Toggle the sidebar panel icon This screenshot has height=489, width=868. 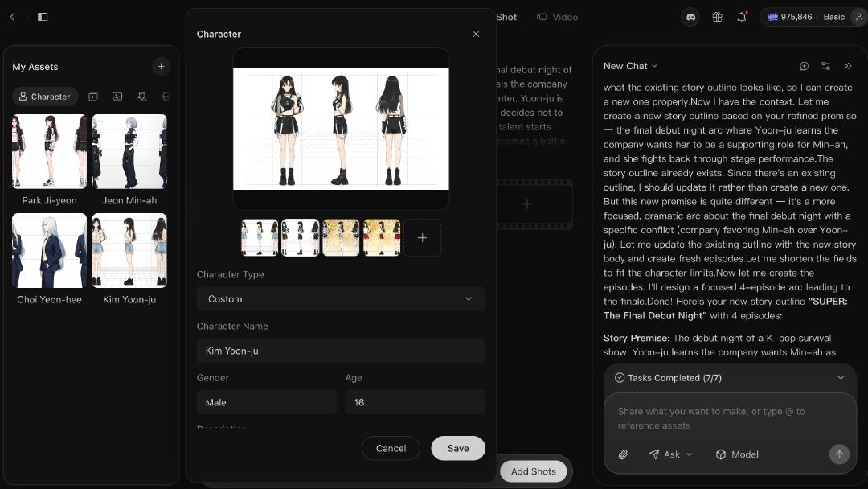pyautogui.click(x=43, y=17)
